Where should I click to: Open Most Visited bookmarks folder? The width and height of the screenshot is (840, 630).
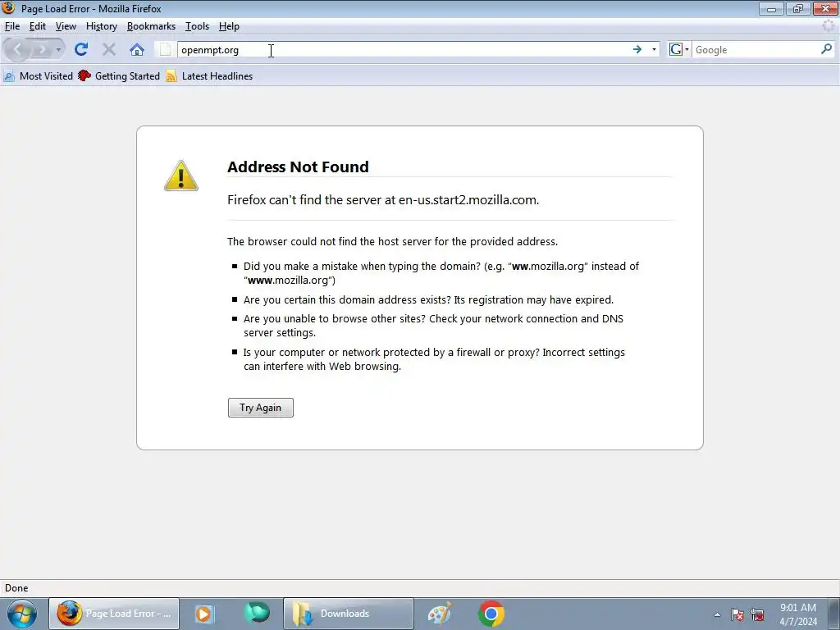click(x=38, y=76)
